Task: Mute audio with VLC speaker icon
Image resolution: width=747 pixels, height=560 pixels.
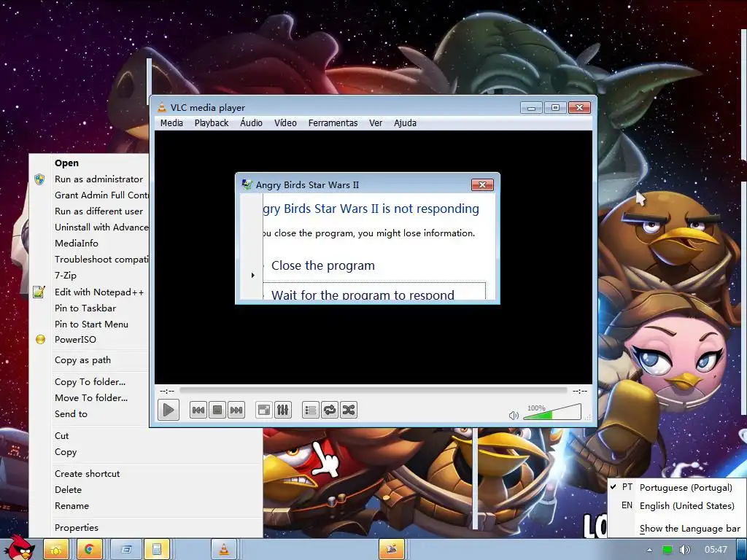Action: (514, 415)
